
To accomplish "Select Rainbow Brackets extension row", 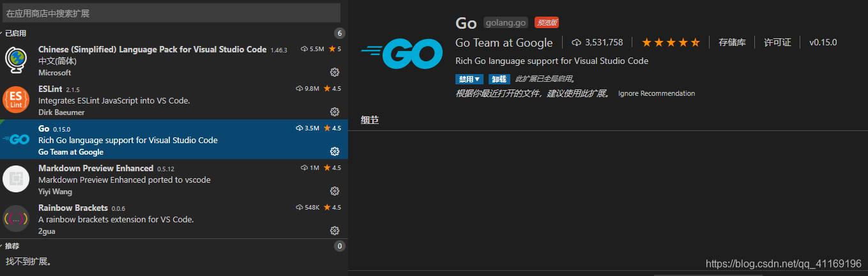I will point(174,218).
